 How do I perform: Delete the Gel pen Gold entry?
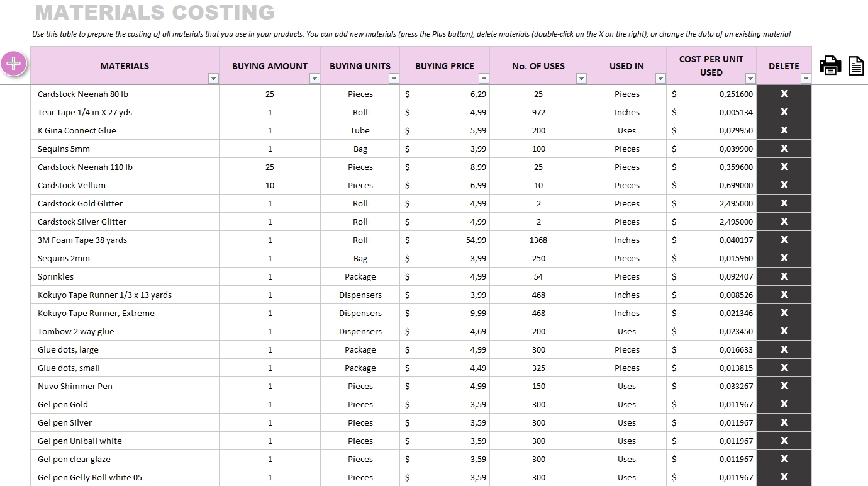(x=784, y=404)
